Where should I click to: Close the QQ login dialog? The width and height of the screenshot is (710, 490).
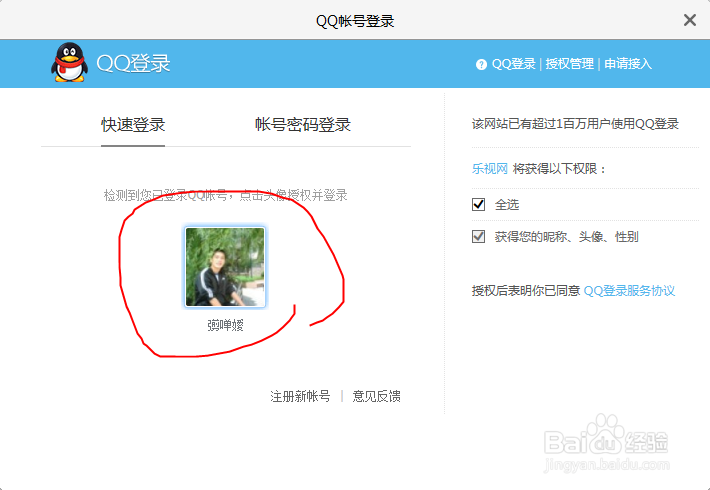[x=689, y=20]
